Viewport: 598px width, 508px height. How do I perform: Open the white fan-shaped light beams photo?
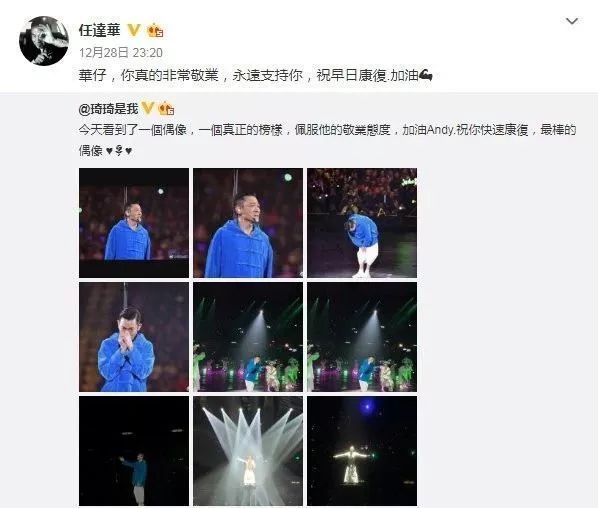(248, 451)
